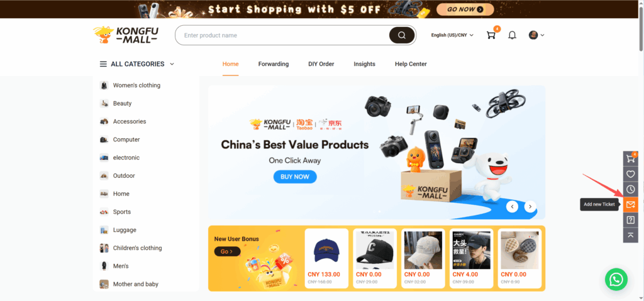The image size is (644, 301).
Task: Open the favorites heart in side panel
Action: pos(630,174)
